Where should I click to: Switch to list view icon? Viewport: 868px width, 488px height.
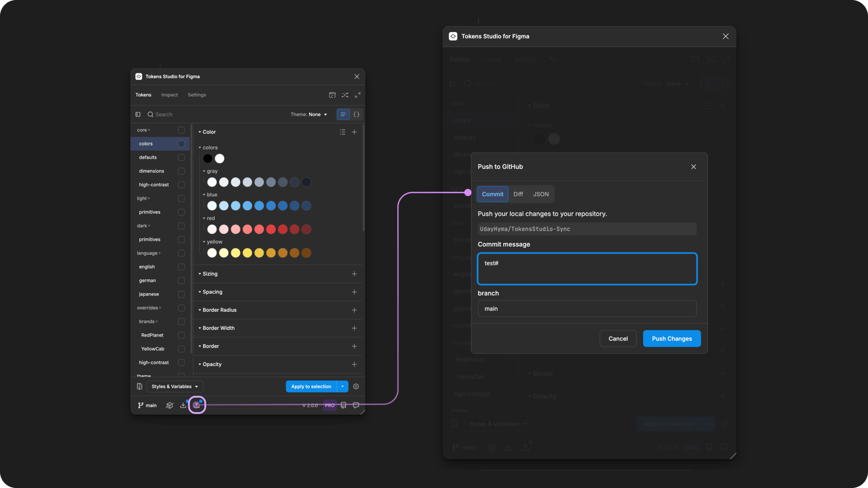coord(343,115)
